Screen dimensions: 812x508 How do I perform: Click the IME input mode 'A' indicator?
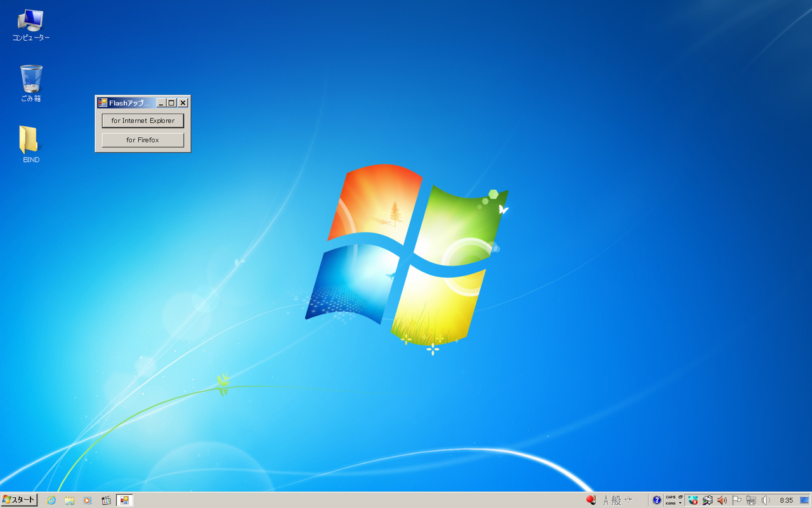(x=606, y=500)
